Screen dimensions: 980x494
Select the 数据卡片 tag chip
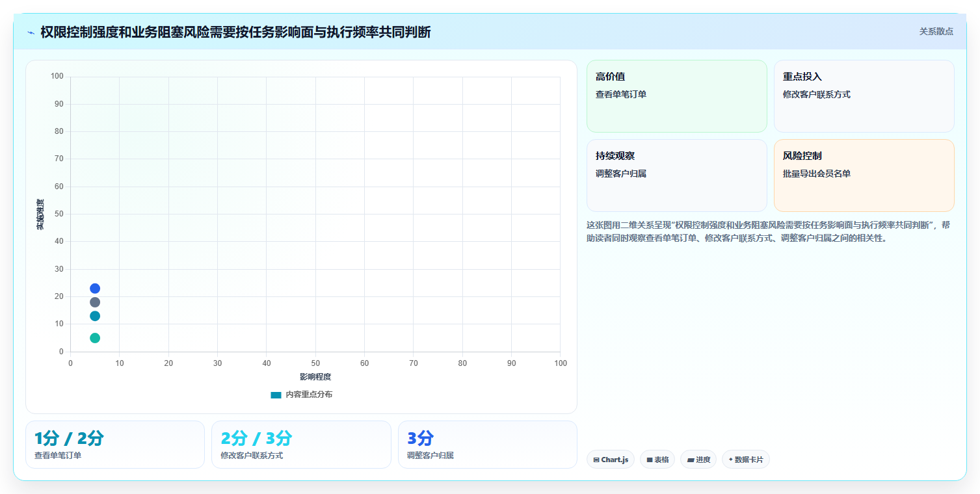[x=745, y=460]
